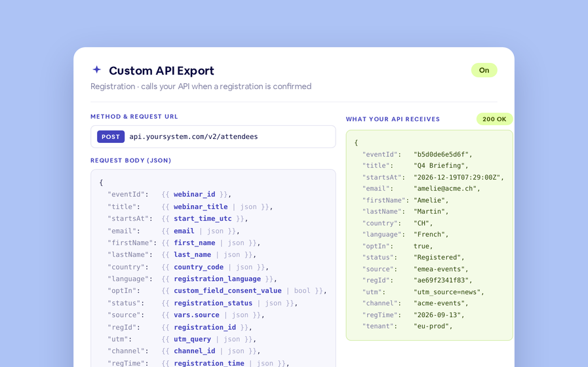Screen dimensions: 588x367
Task: Click the POST method badge
Action: pos(111,137)
